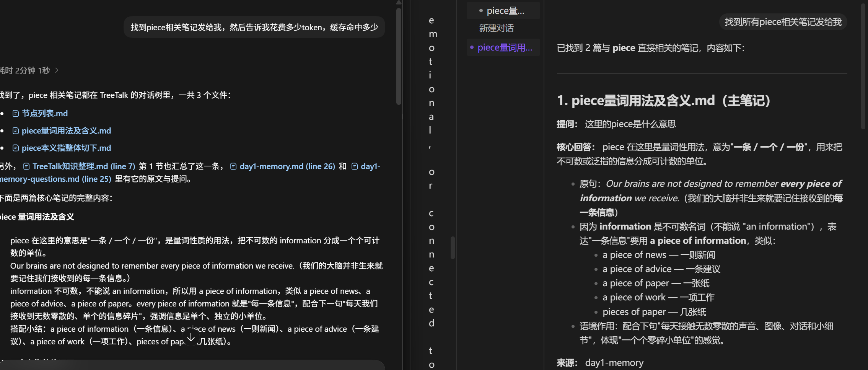Click file icon before day1-memory.md (line 26)
868x370 pixels.
pos(233,166)
